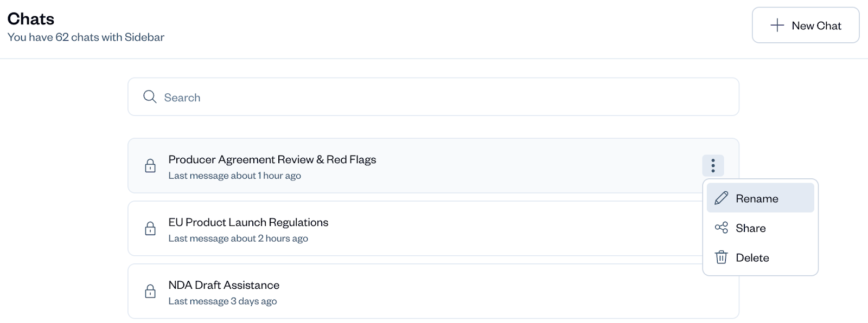Click lock icon on EU Product Launch chat
The width and height of the screenshot is (868, 323).
pos(150,229)
